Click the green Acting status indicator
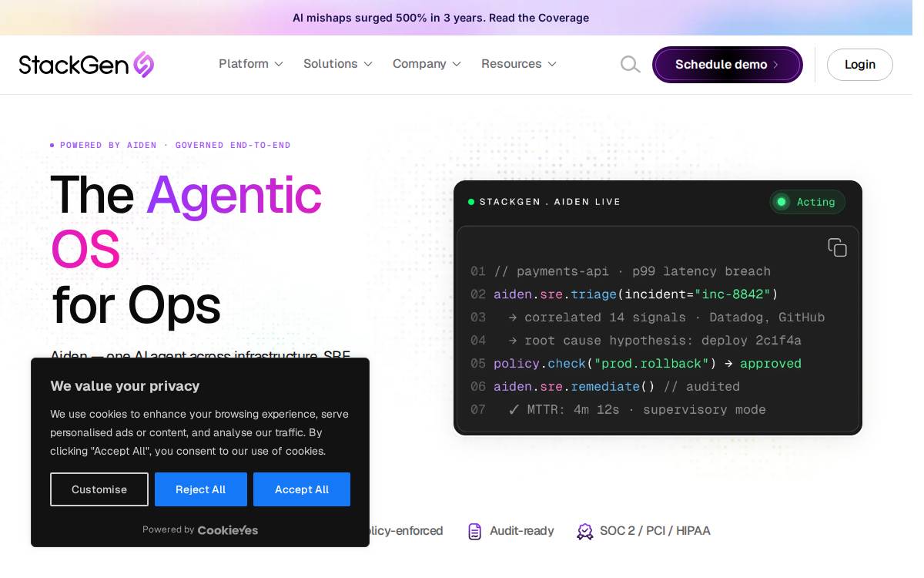 807,202
